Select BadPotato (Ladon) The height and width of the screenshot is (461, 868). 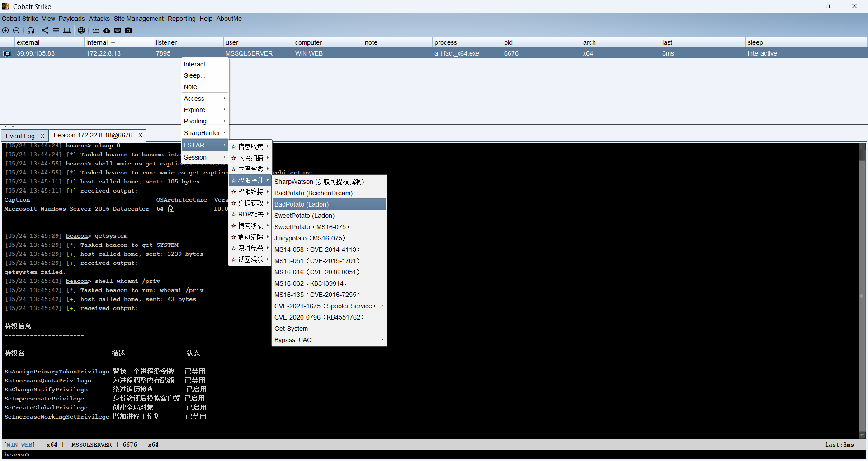[x=329, y=204]
